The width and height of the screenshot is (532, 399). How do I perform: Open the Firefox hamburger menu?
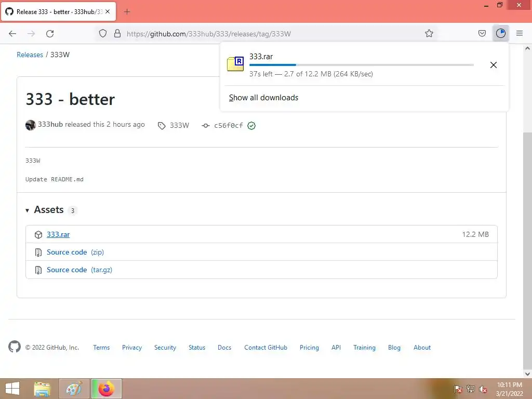tap(520, 33)
